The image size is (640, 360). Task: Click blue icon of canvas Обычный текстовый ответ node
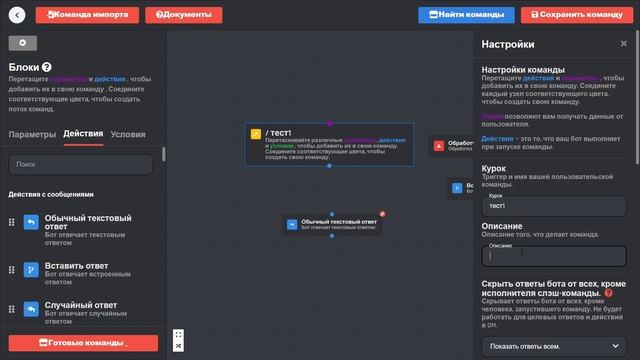tap(292, 224)
